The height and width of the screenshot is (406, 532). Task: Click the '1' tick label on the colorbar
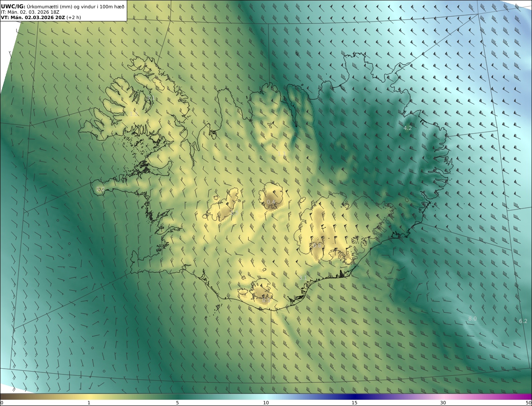(x=89, y=403)
